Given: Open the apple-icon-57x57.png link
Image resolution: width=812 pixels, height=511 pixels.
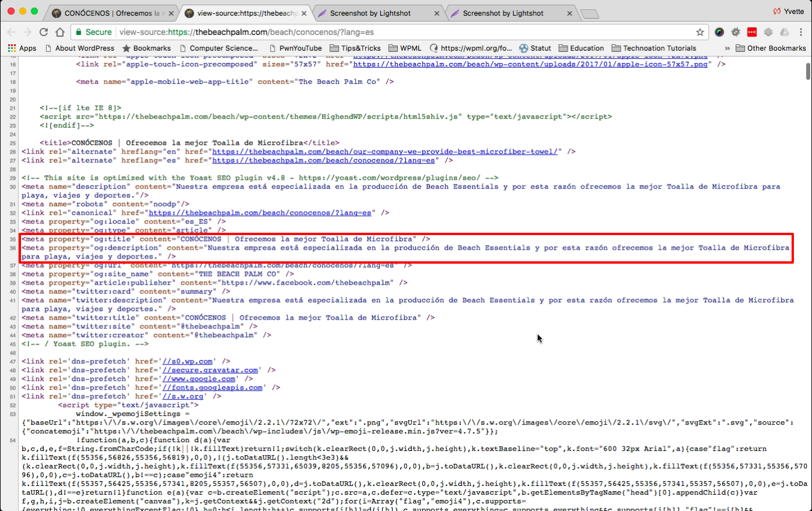Looking at the screenshot, I should (530, 64).
